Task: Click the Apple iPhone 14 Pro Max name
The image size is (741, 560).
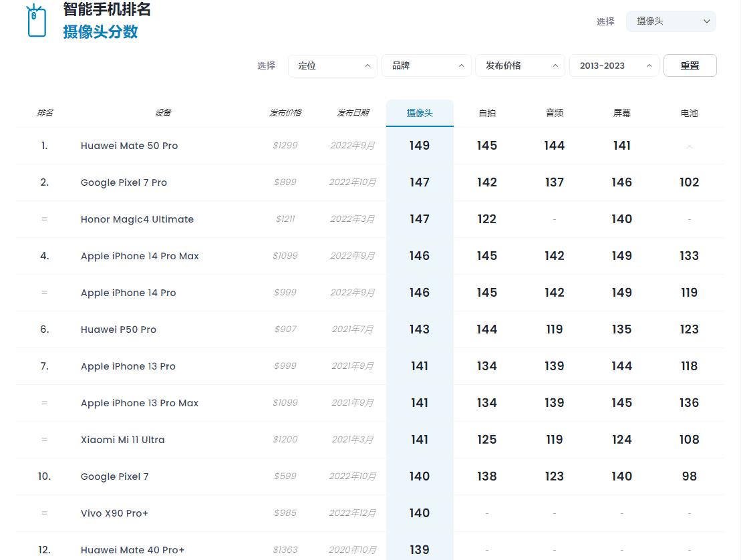Action: (x=140, y=256)
